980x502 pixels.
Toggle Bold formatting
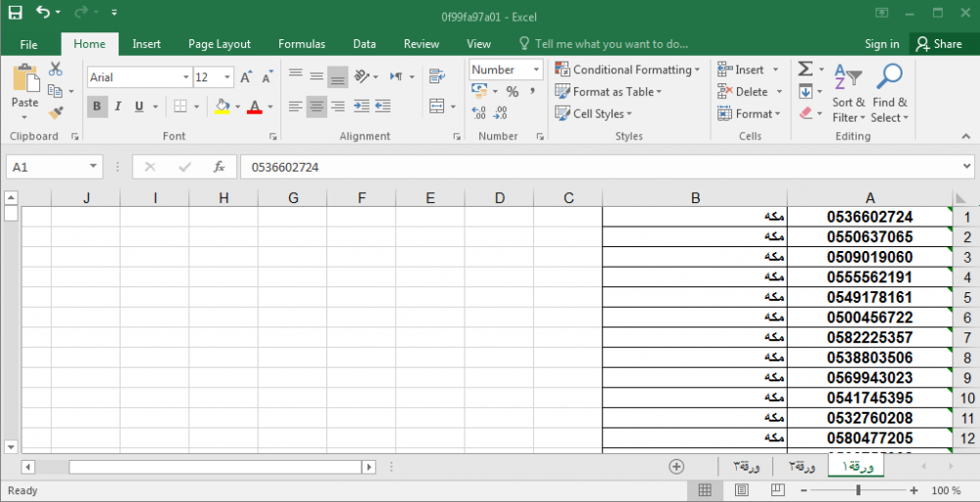[97, 106]
